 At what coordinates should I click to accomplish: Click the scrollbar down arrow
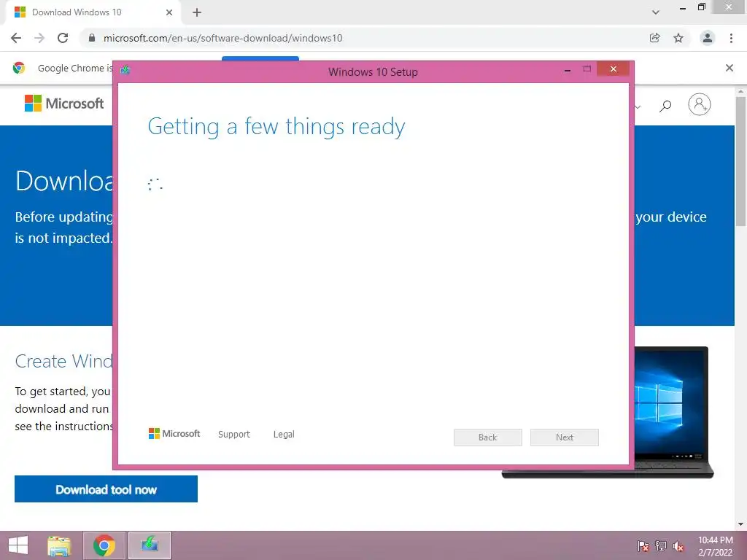[x=741, y=524]
